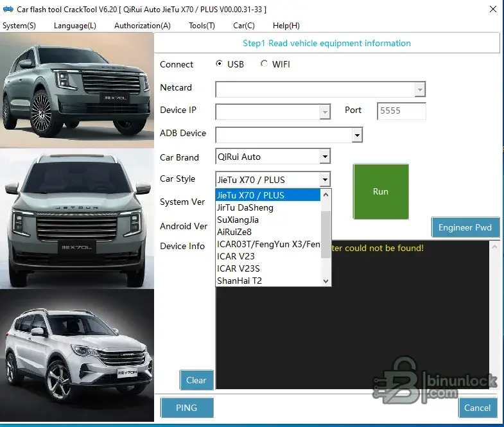This screenshot has width=504, height=427.
Task: Click the car app icon in title bar
Action: 8,9
